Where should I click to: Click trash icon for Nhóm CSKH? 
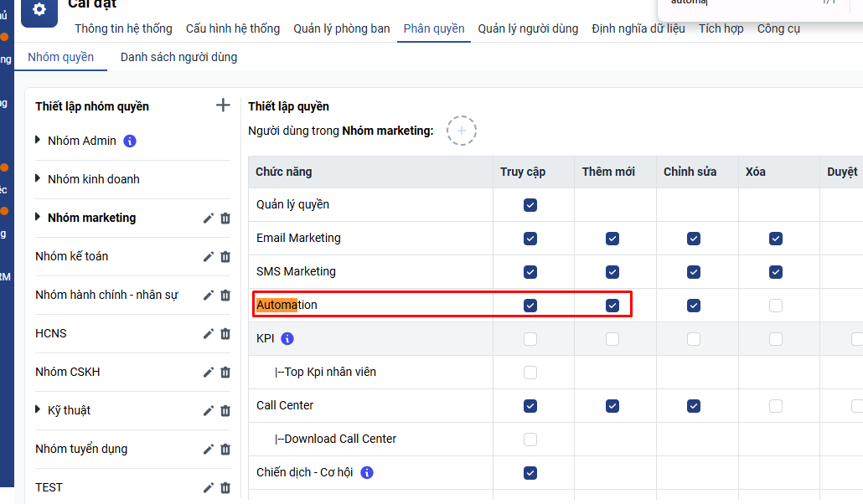tap(225, 373)
